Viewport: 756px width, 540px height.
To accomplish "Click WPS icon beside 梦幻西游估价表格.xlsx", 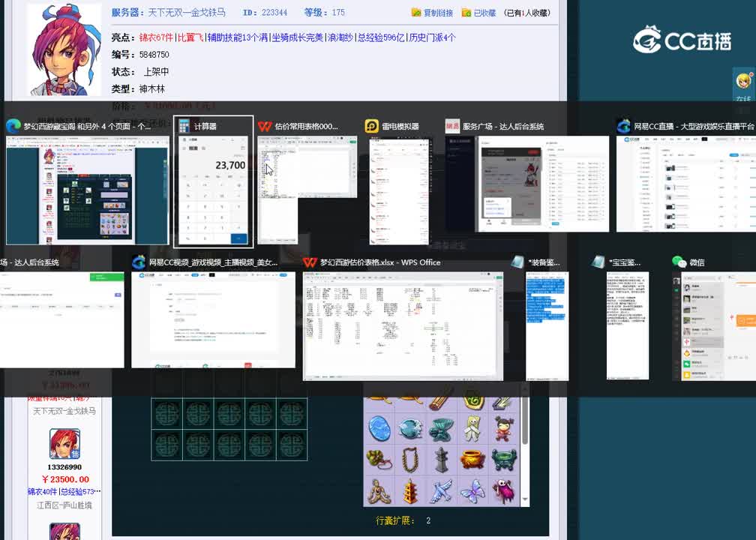I will click(x=310, y=262).
